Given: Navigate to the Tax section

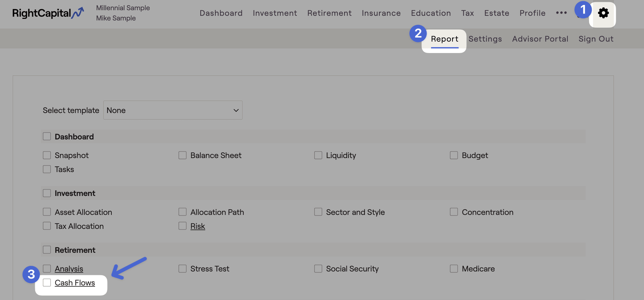Looking at the screenshot, I should point(467,13).
